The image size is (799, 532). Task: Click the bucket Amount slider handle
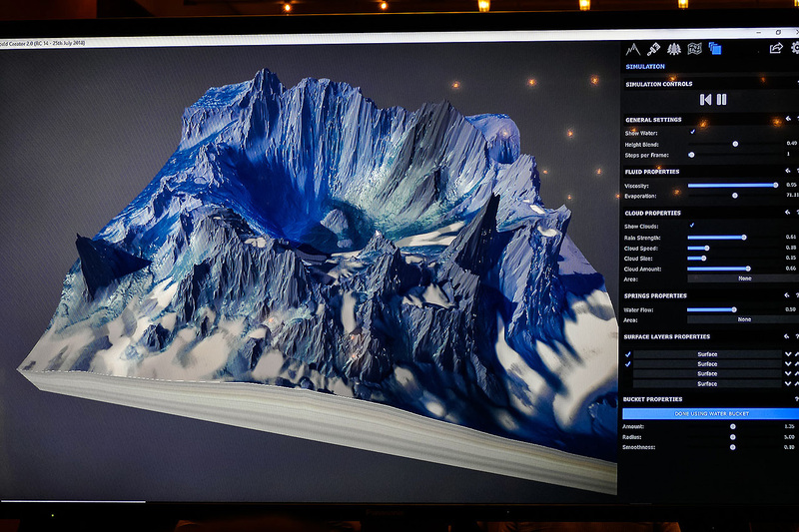[x=733, y=426]
